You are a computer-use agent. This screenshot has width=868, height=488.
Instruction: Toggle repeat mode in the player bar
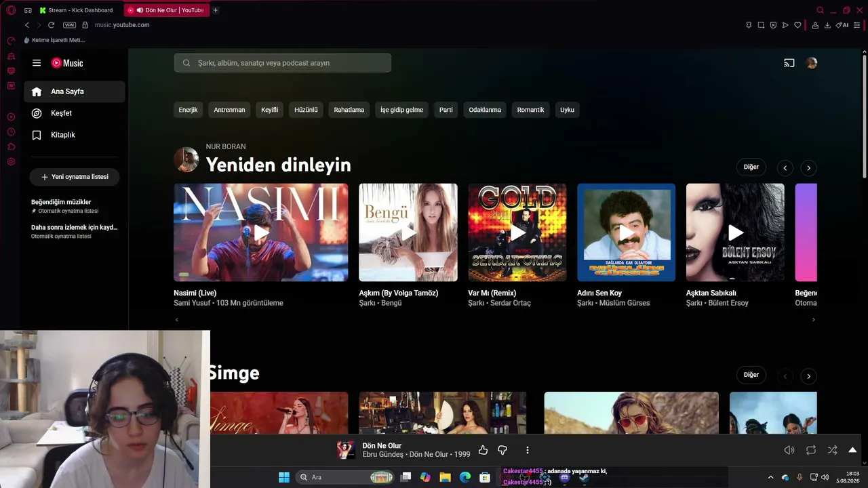[x=811, y=450]
